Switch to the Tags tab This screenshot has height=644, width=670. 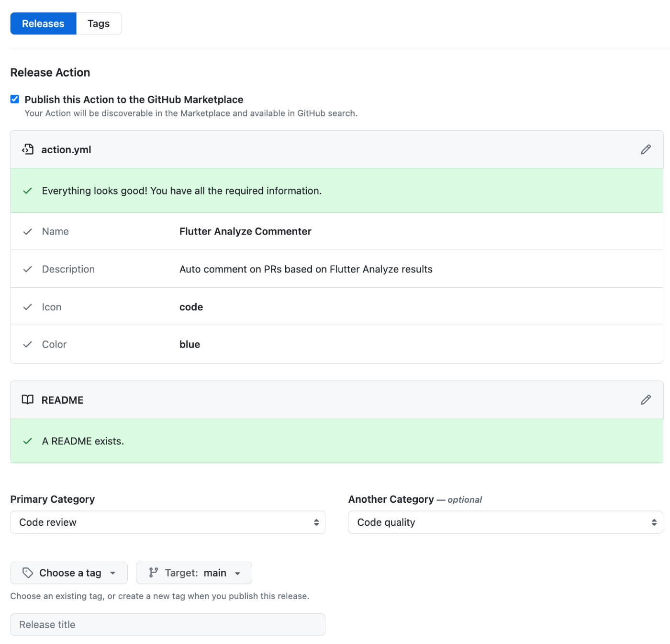coord(99,23)
